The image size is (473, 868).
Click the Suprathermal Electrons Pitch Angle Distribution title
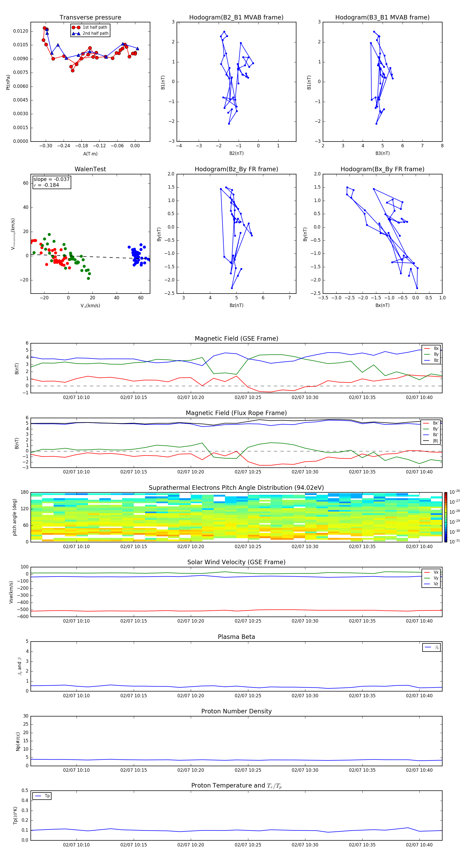click(x=236, y=488)
